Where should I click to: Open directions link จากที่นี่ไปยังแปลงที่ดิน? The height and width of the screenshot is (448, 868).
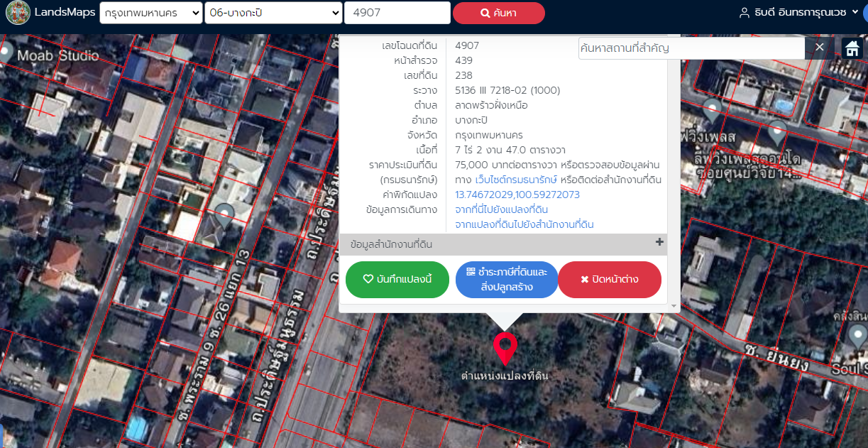tap(501, 209)
